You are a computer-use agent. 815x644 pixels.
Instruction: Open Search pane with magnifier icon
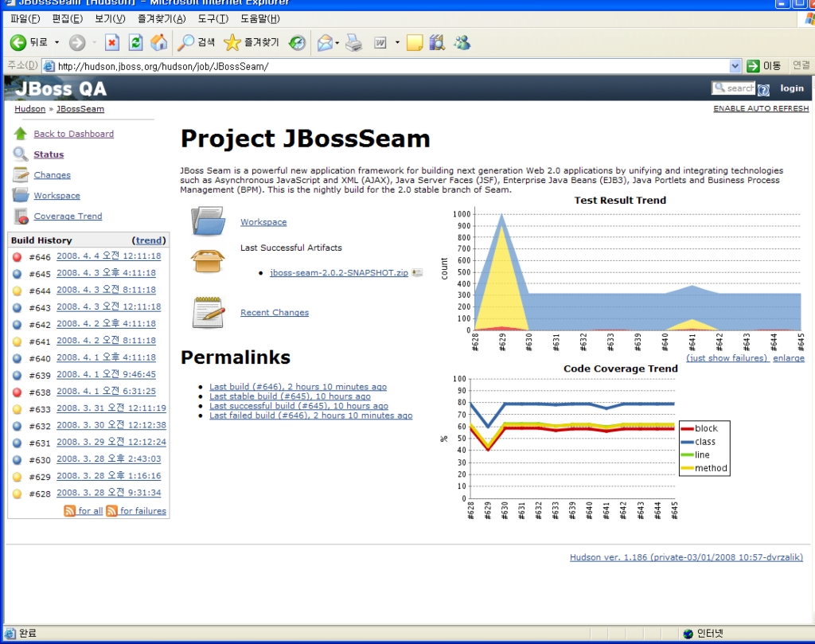point(185,43)
